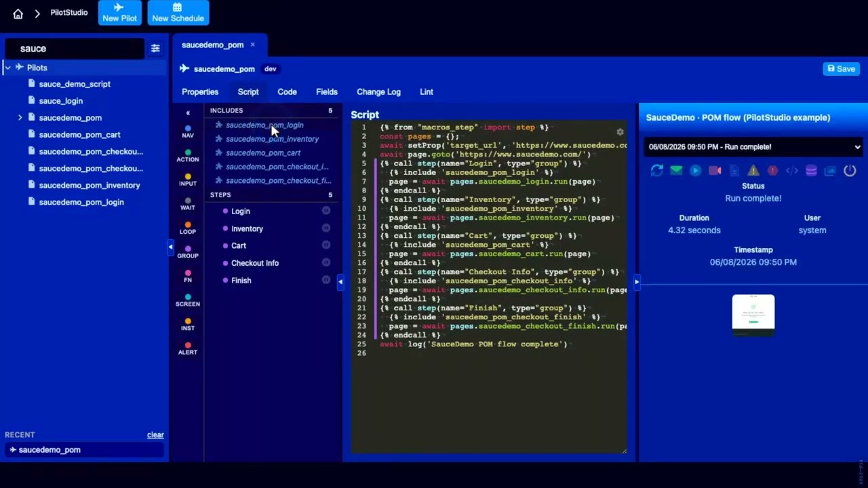The width and height of the screenshot is (868, 488).
Task: Show warnings via yellow triangle icon
Action: [x=753, y=171]
